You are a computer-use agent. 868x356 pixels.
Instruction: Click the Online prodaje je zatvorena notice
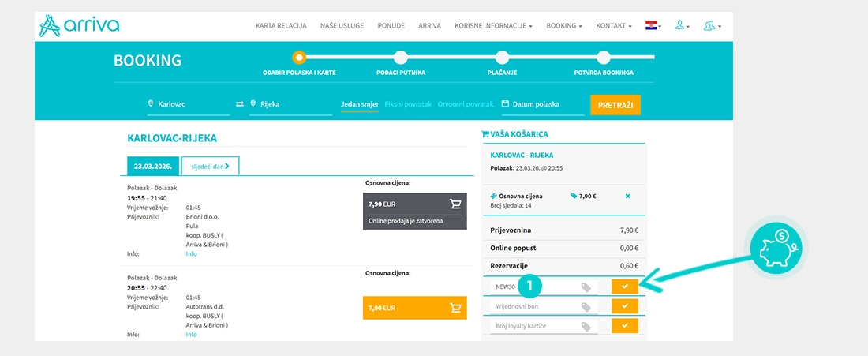coord(406,221)
